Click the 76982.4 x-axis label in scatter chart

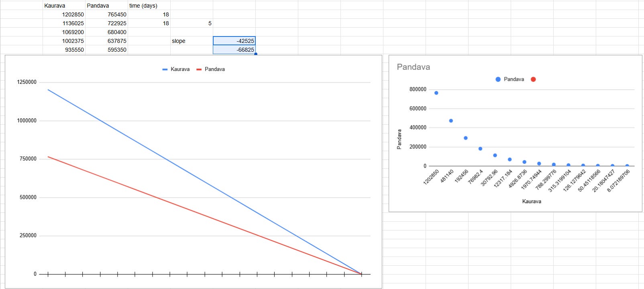(x=475, y=176)
